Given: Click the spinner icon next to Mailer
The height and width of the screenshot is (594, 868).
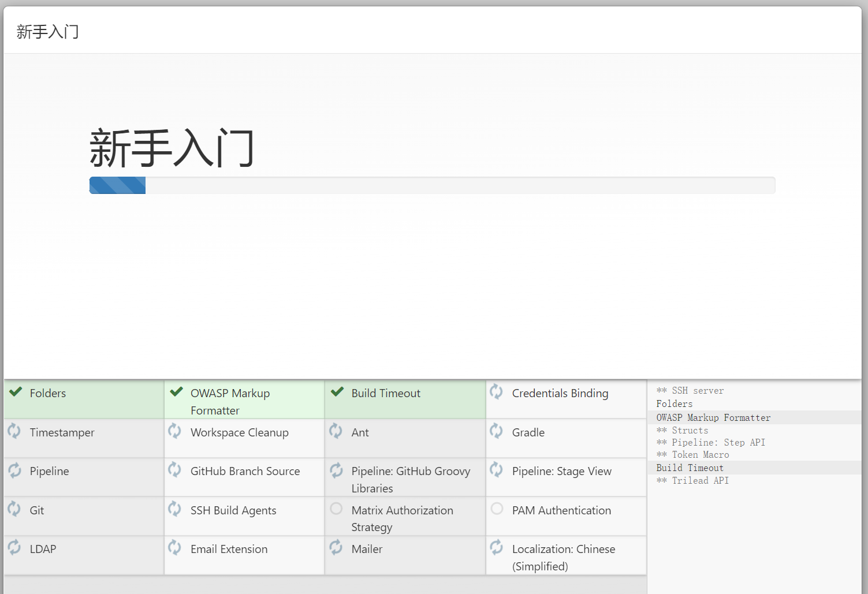Looking at the screenshot, I should pyautogui.click(x=336, y=547).
